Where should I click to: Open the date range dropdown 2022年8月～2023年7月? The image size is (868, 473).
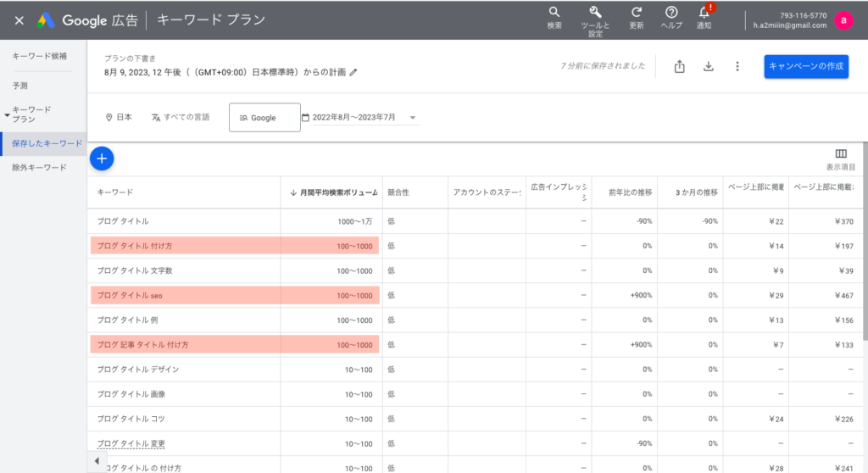click(x=365, y=118)
